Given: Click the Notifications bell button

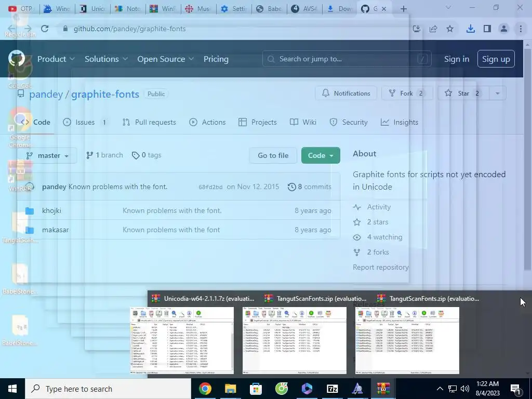Looking at the screenshot, I should [345, 94].
